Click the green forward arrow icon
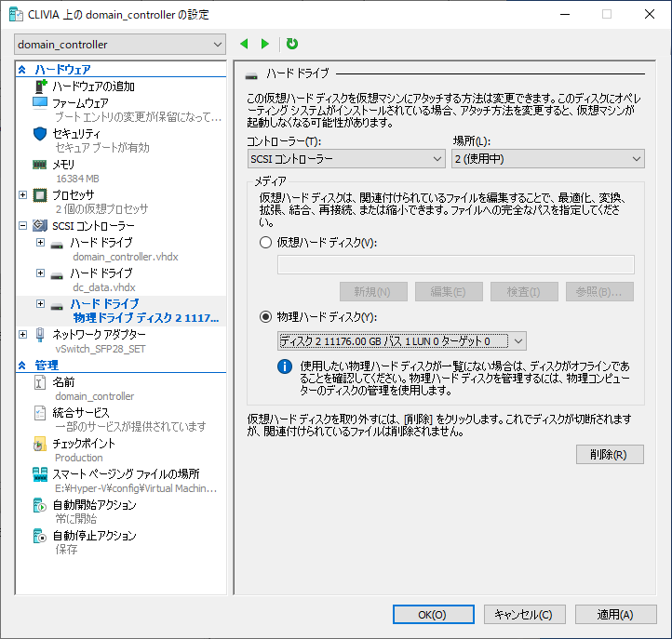This screenshot has height=639, width=672. click(265, 44)
